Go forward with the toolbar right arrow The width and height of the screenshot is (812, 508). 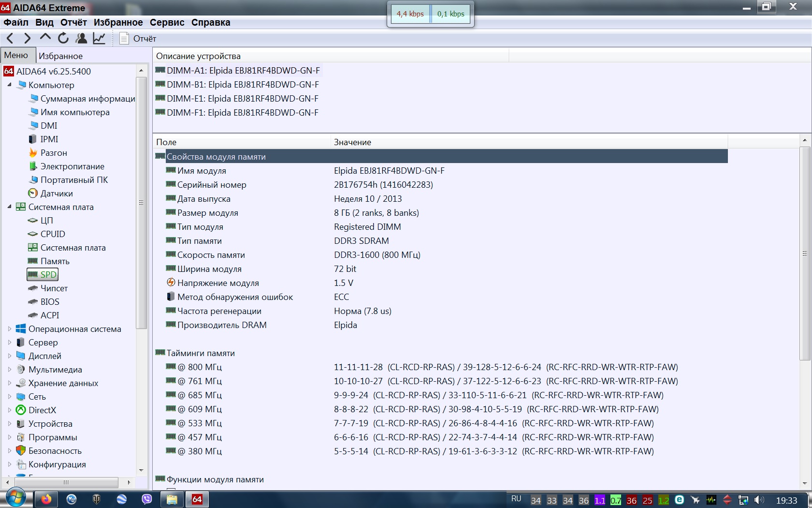tap(27, 38)
